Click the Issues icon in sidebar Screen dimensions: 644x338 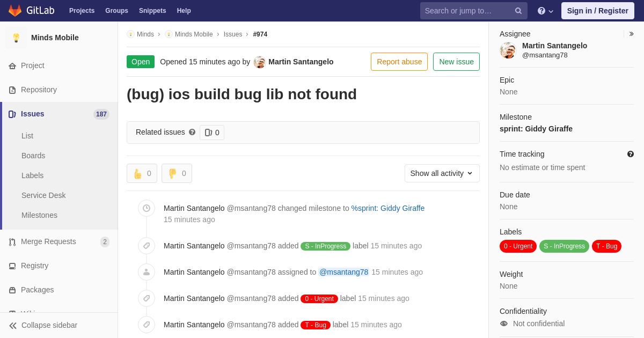pos(12,114)
